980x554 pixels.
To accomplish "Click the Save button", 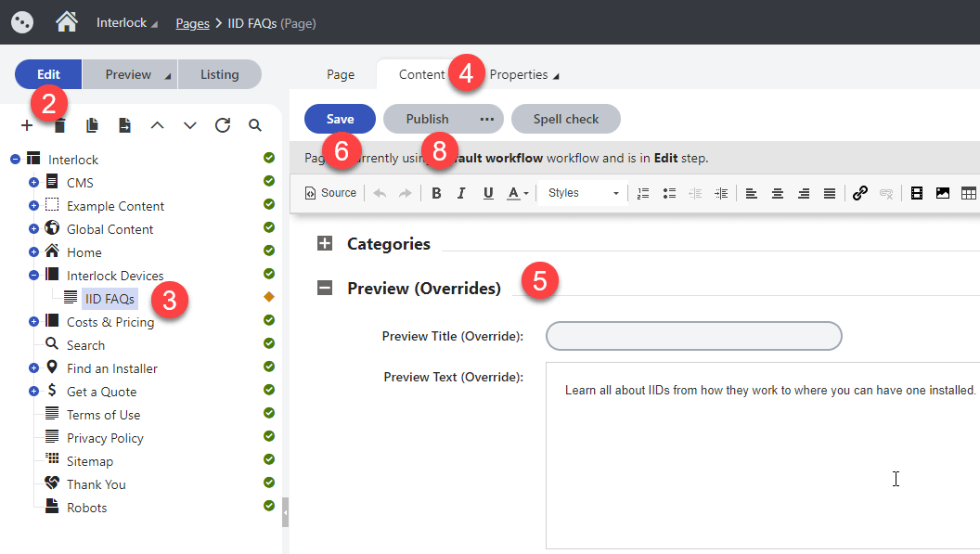I will [x=340, y=119].
